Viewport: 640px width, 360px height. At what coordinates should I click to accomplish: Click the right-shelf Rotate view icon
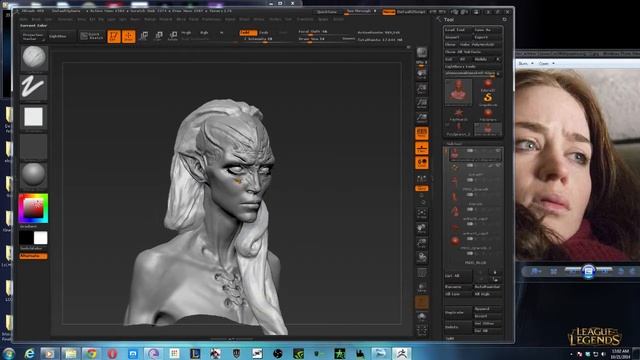point(422,258)
